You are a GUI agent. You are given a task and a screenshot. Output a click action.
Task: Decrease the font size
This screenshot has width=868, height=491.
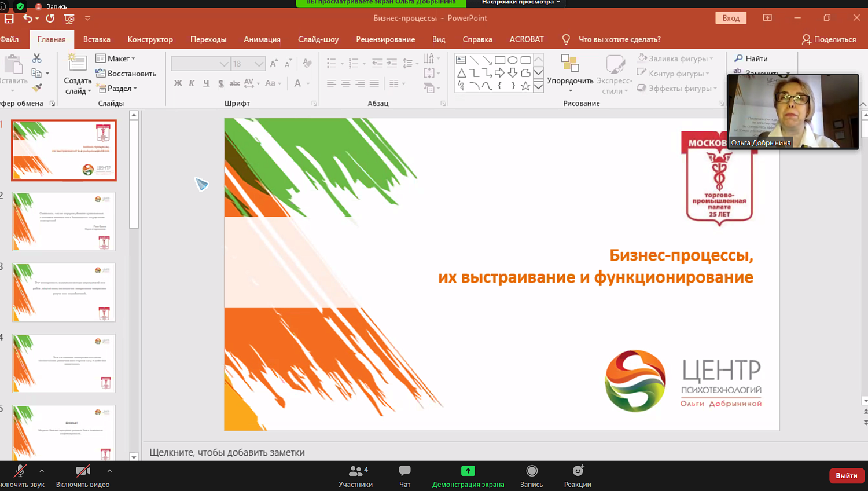[288, 64]
